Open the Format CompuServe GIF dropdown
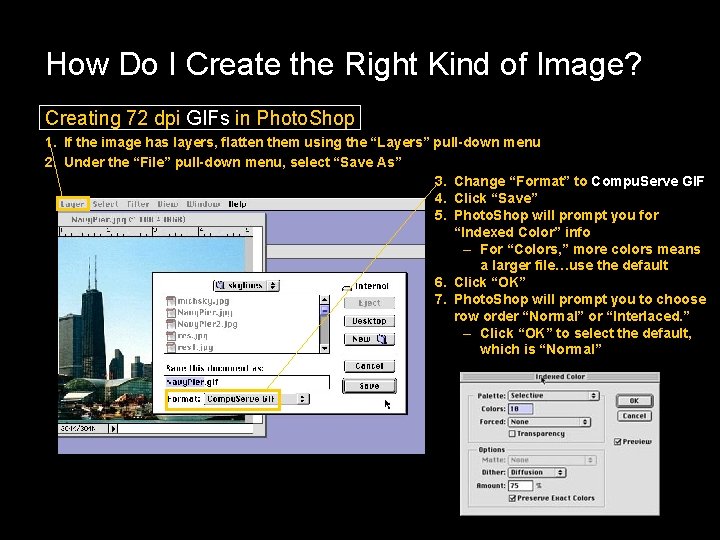 [257, 399]
